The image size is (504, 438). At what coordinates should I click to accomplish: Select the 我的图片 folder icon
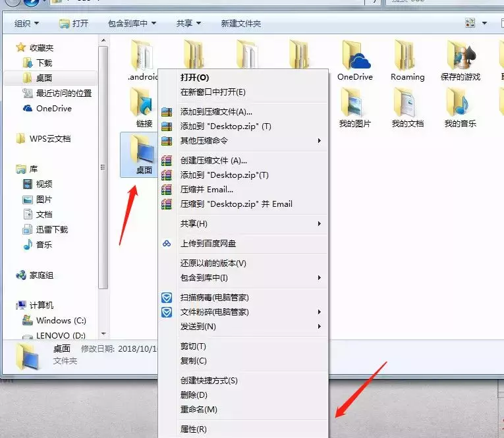[x=352, y=103]
